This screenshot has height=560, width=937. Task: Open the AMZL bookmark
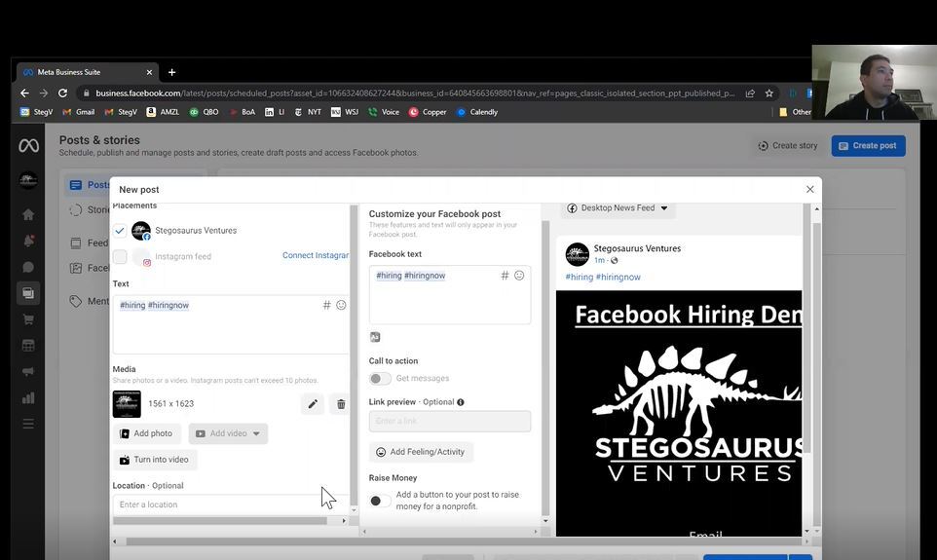pos(163,112)
